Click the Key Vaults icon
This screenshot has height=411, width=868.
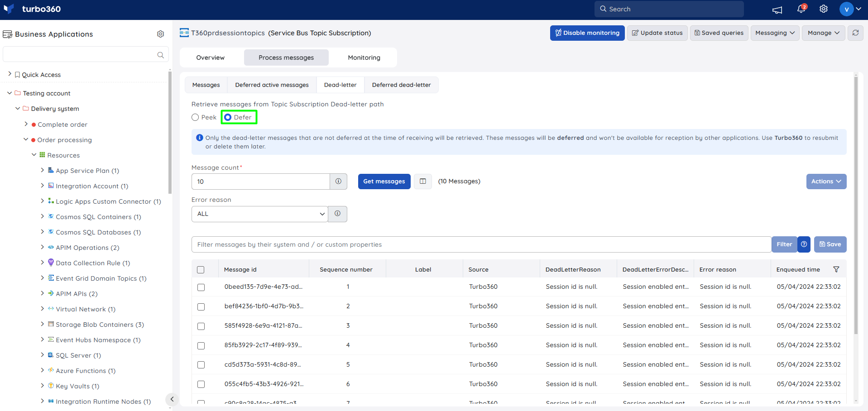click(51, 386)
